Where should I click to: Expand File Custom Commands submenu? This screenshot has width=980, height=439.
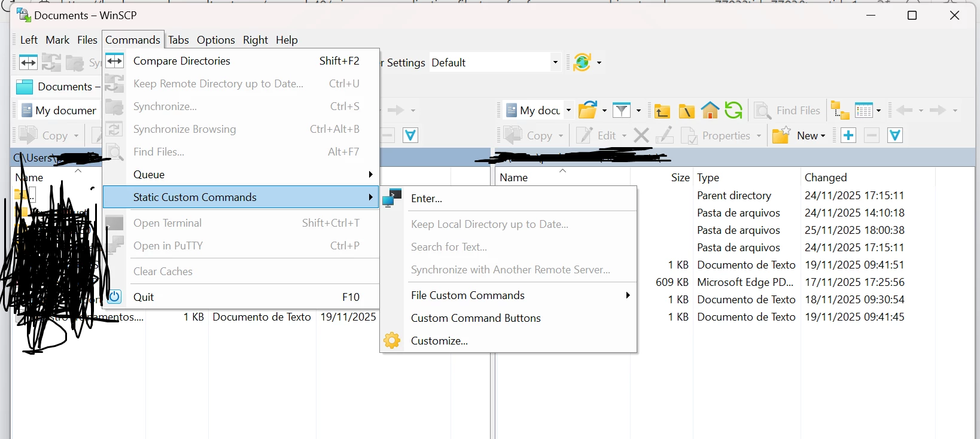point(509,295)
